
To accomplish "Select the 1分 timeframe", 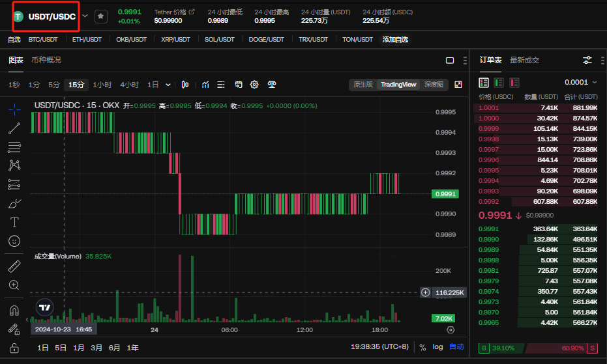I will [34, 85].
